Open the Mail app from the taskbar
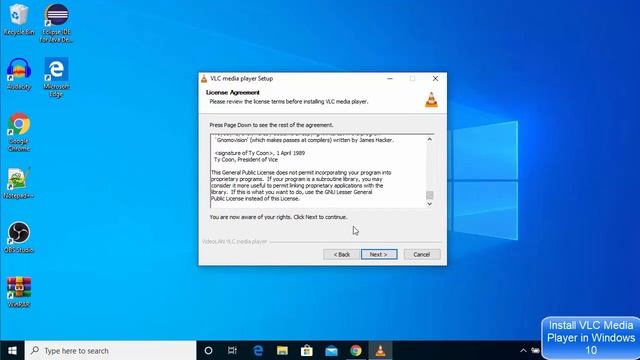This screenshot has width=640, height=360. (331, 351)
